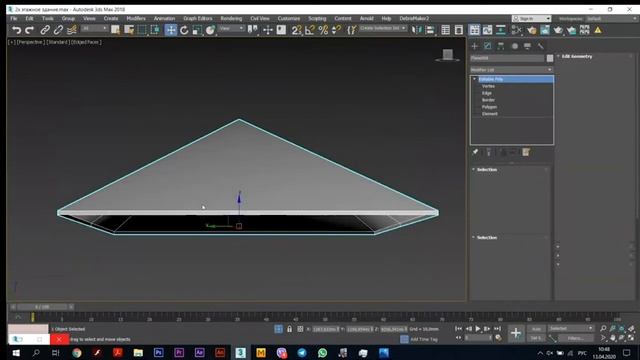
Task: Toggle Pin Stack icon below modifier stack
Action: [475, 152]
